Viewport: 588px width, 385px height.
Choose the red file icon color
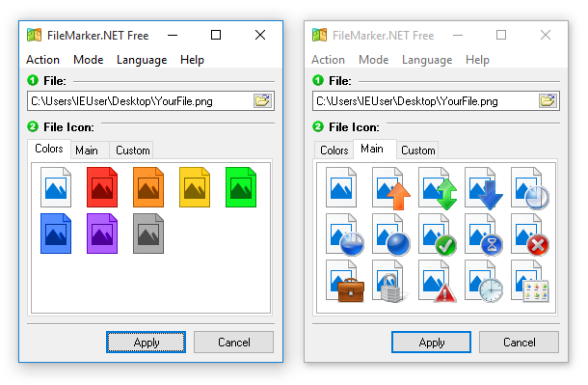pyautogui.click(x=102, y=187)
